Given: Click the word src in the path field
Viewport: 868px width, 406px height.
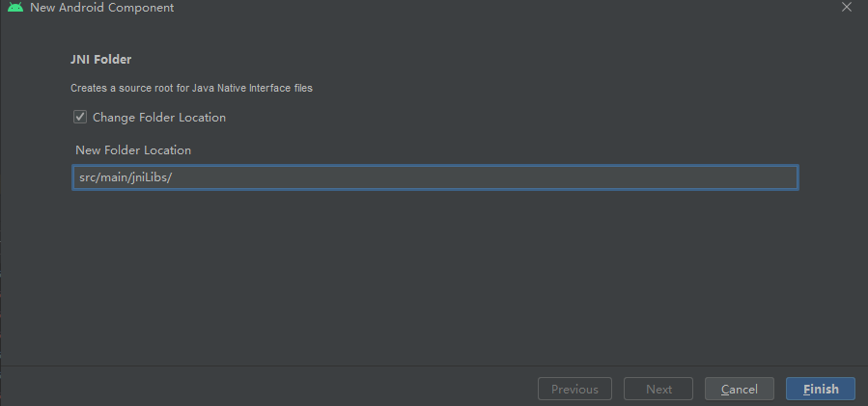Looking at the screenshot, I should 86,178.
